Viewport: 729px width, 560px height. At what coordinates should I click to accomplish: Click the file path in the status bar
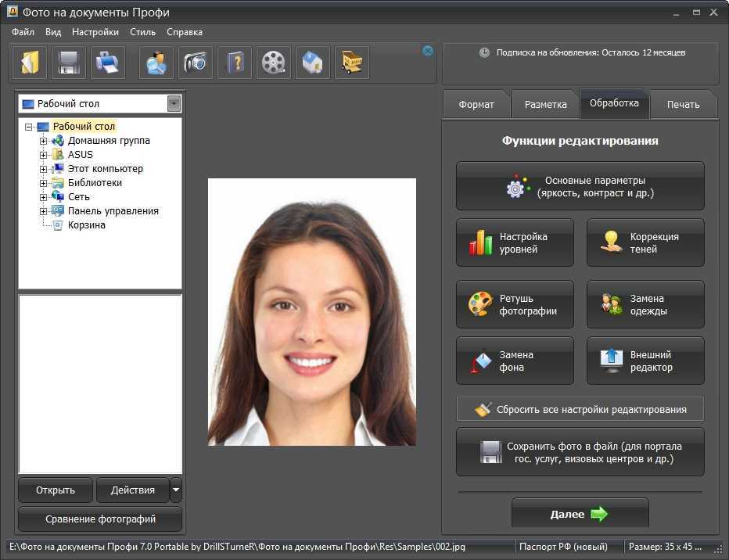[237, 547]
